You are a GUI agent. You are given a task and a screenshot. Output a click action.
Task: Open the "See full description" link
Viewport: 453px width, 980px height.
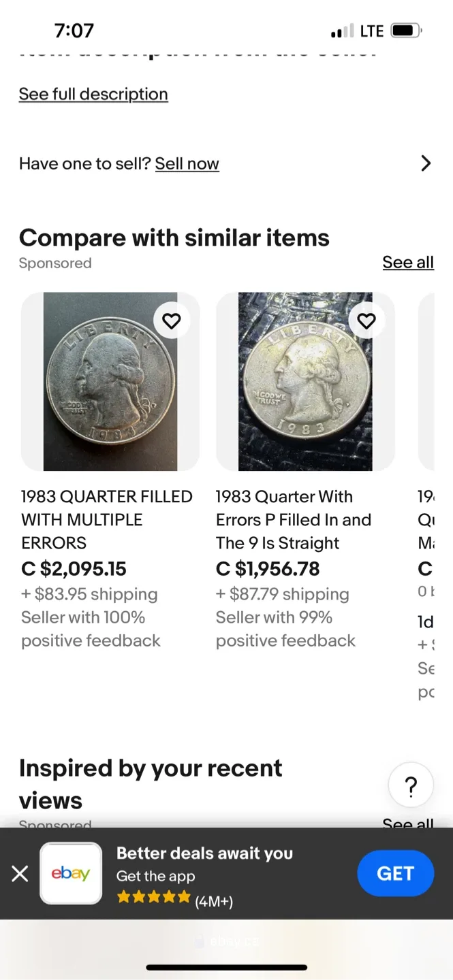[x=93, y=94]
